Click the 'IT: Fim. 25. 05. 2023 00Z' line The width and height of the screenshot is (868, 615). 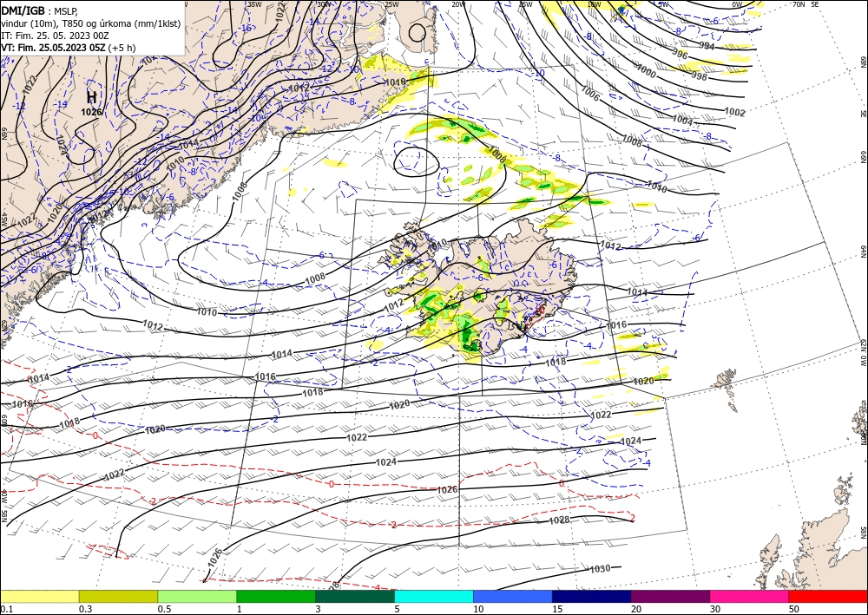[x=55, y=36]
